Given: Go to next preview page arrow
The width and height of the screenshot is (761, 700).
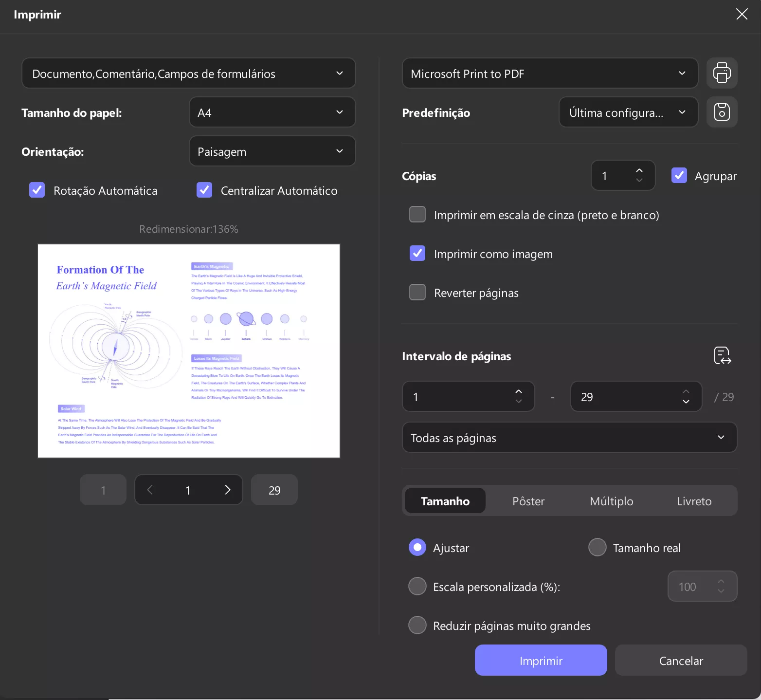Looking at the screenshot, I should tap(228, 490).
